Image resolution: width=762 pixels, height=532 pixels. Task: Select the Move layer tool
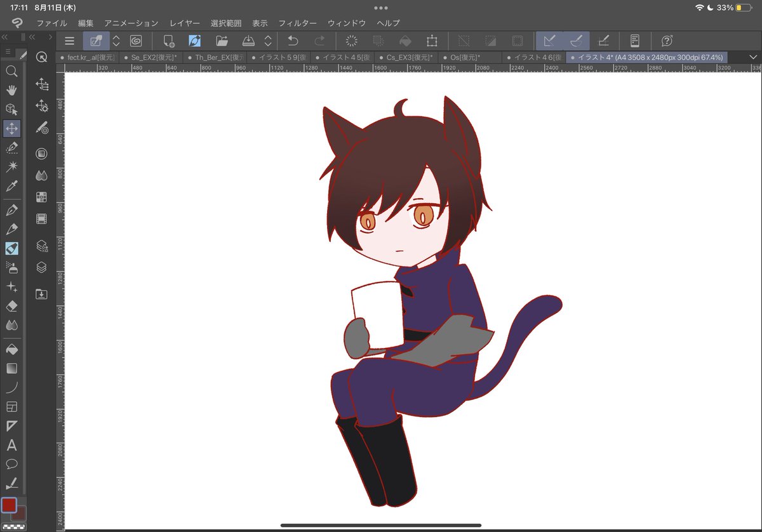11,128
